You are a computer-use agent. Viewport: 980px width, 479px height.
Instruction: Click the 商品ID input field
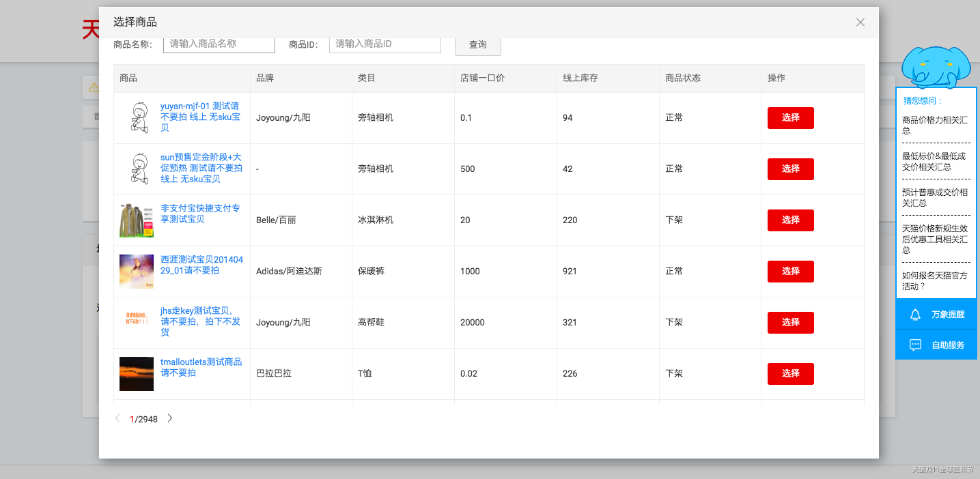click(x=384, y=44)
